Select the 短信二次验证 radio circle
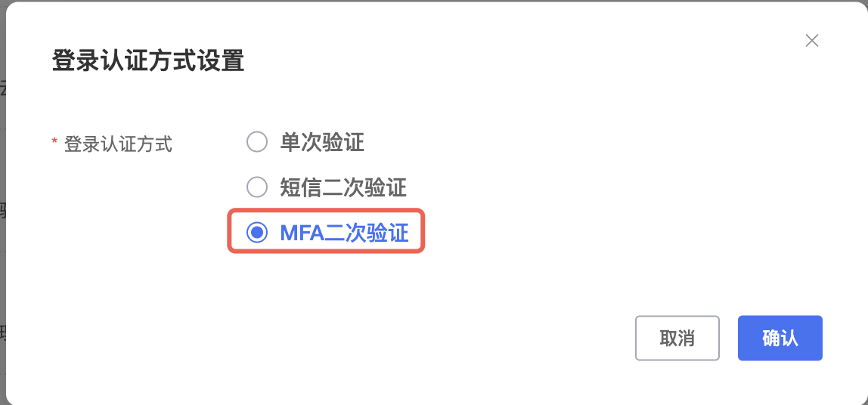Viewport: 868px width, 405px height. (x=257, y=187)
